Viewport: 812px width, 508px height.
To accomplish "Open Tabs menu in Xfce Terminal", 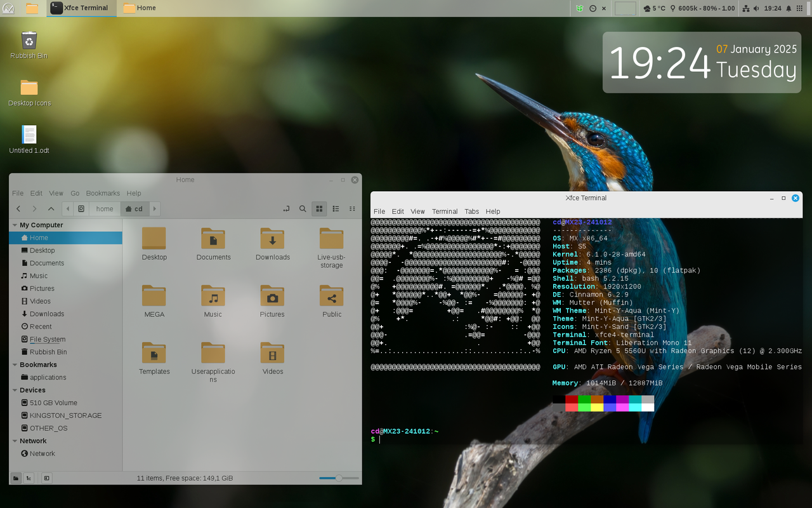I will [x=471, y=211].
